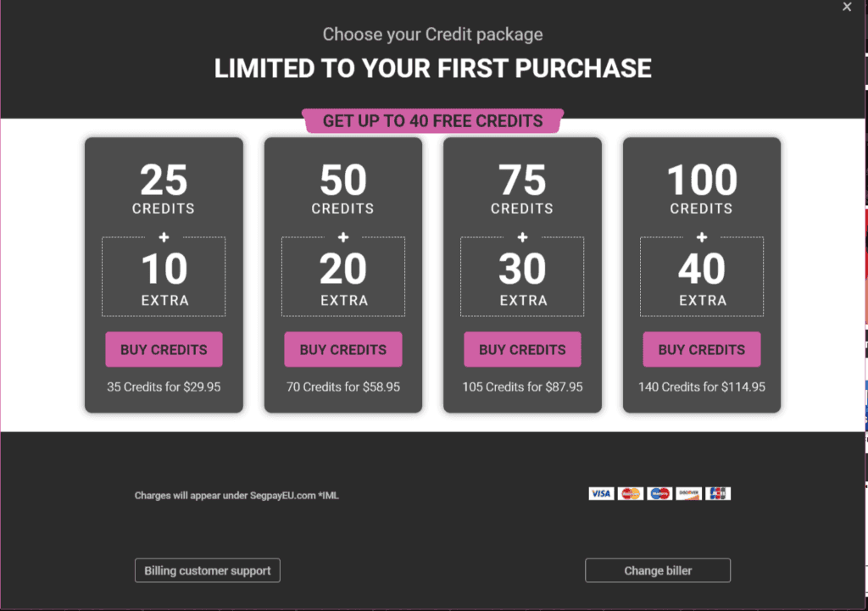Click the SegpayEU.com charges notice

coord(236,496)
